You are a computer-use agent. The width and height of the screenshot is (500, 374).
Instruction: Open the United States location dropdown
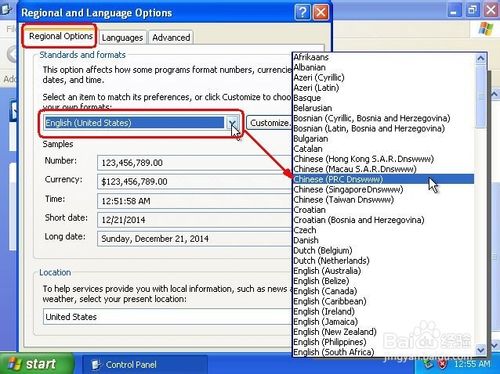point(167,317)
